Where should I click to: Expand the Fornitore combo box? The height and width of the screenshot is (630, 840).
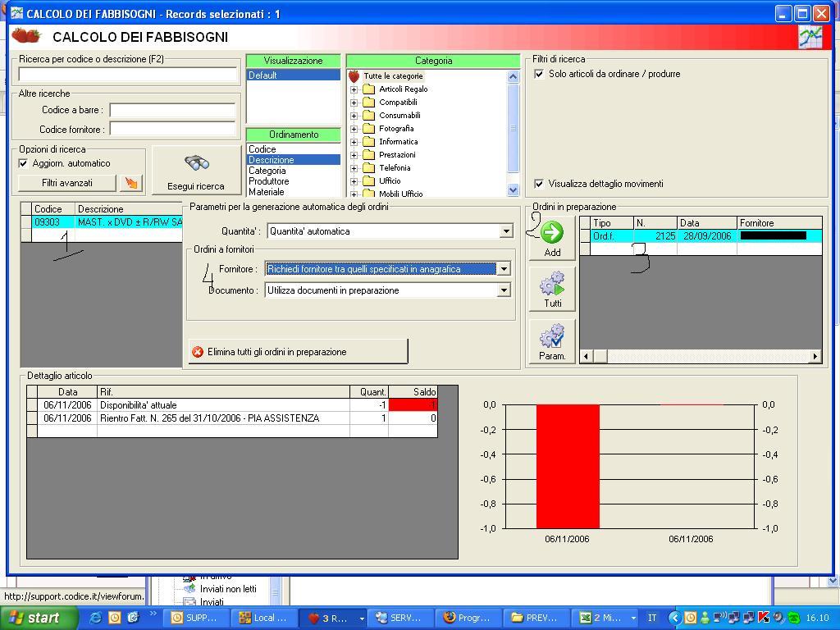504,269
